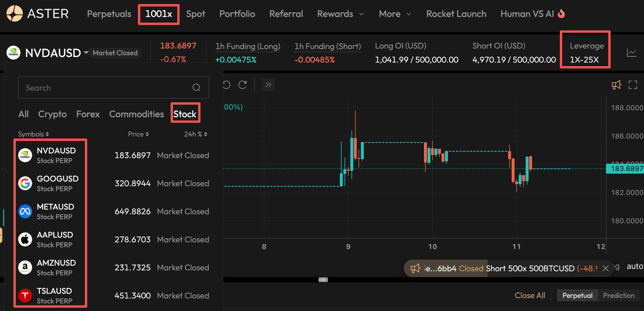644x311 pixels.
Task: Select the Perpetual positions toggle
Action: (577, 296)
